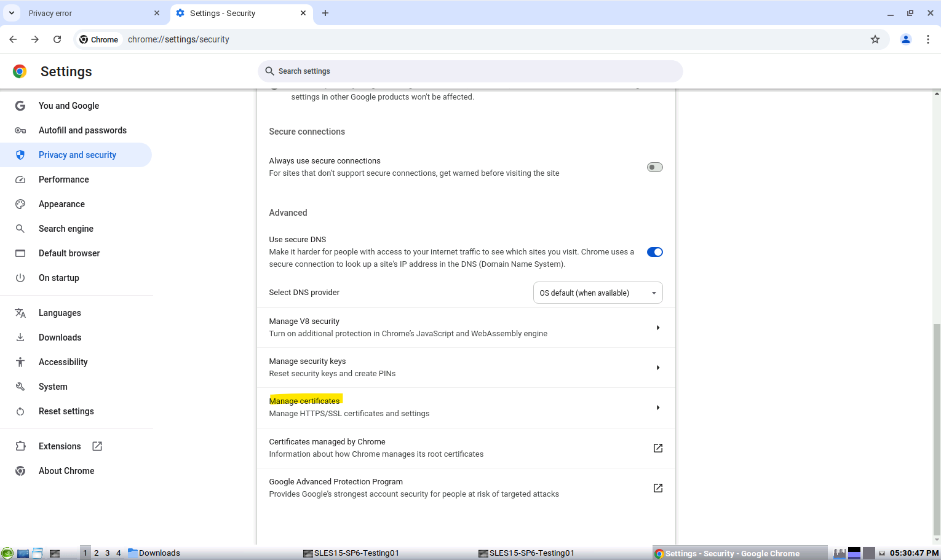The image size is (941, 560).
Task: Close the Settings - Security tab
Action: 303,13
